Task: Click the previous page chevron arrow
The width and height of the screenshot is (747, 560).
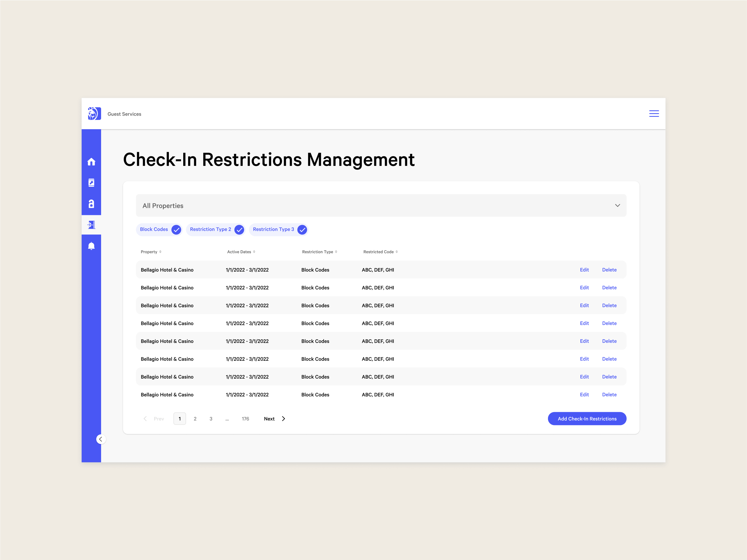Action: tap(145, 418)
